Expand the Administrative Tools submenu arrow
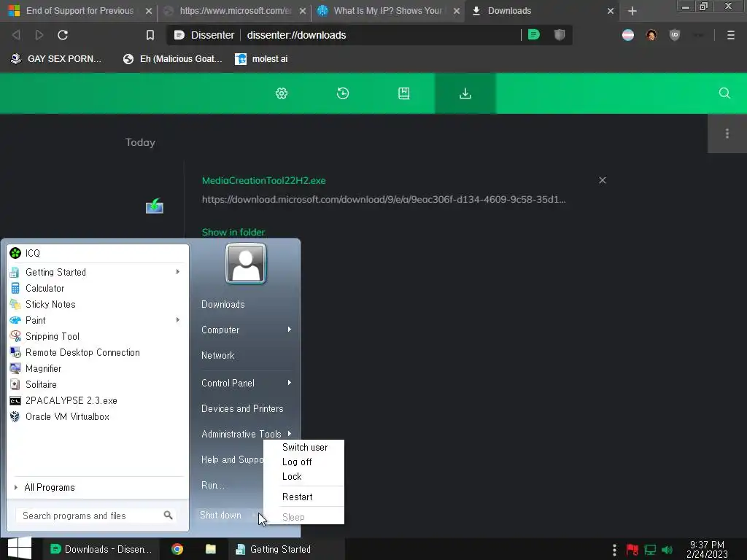747x560 pixels. [289, 434]
